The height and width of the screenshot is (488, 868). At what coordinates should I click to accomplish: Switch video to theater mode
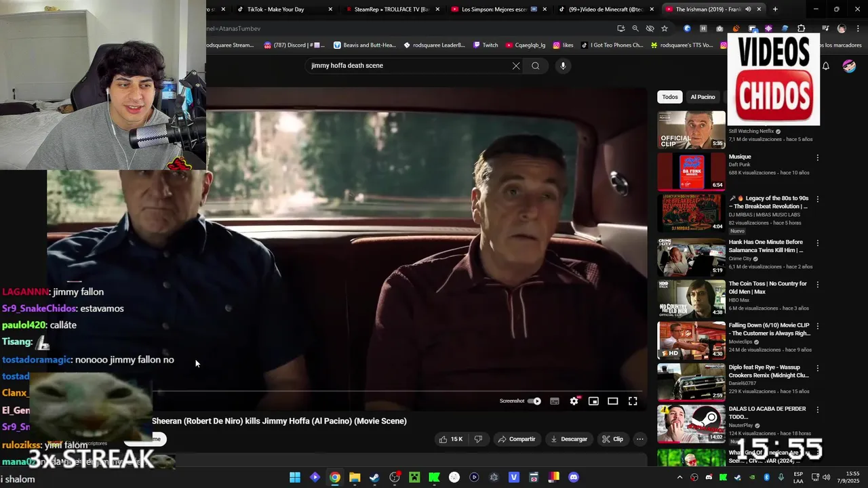pyautogui.click(x=613, y=401)
